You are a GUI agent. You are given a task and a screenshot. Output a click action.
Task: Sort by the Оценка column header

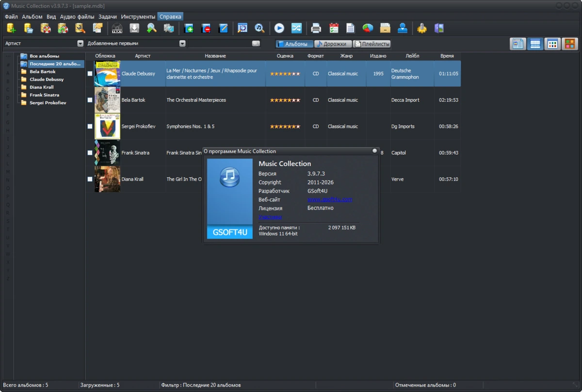[285, 56]
